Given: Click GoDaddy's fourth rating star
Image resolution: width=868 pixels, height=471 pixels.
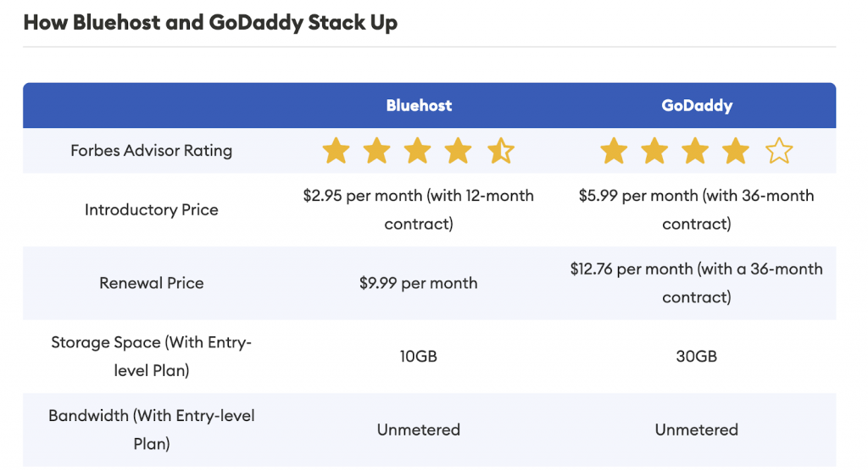Looking at the screenshot, I should 736,151.
